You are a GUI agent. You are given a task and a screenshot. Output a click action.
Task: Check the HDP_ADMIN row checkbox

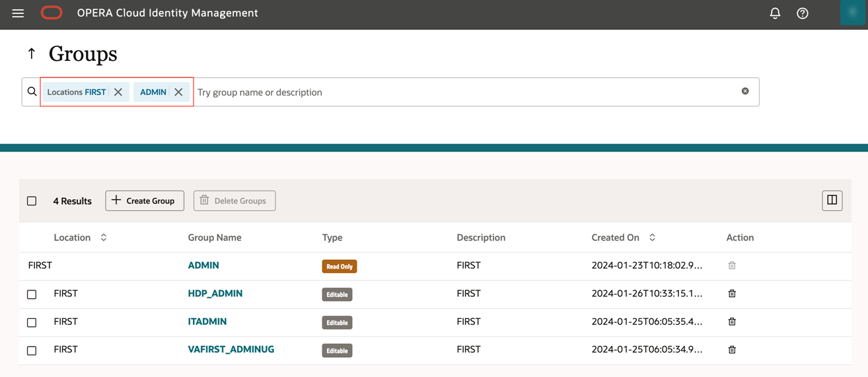(32, 294)
